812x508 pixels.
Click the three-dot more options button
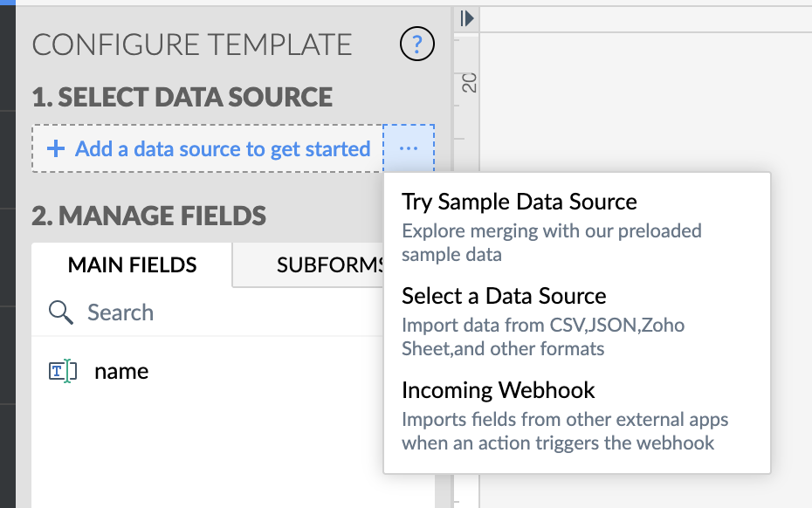pyautogui.click(x=409, y=148)
